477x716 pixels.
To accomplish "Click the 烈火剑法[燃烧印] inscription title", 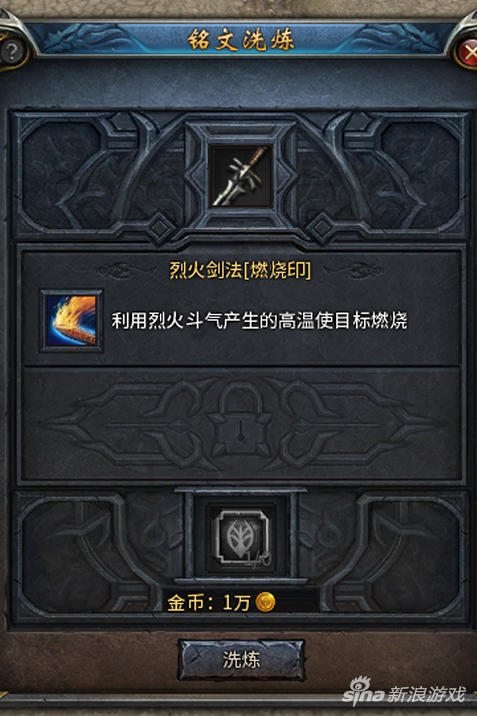I will click(240, 270).
